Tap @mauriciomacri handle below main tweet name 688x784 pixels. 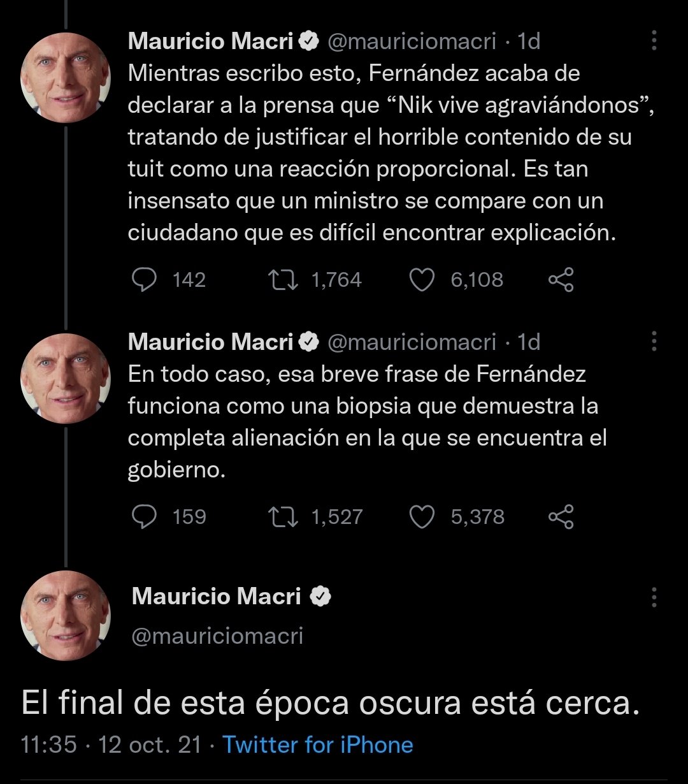[x=217, y=635]
